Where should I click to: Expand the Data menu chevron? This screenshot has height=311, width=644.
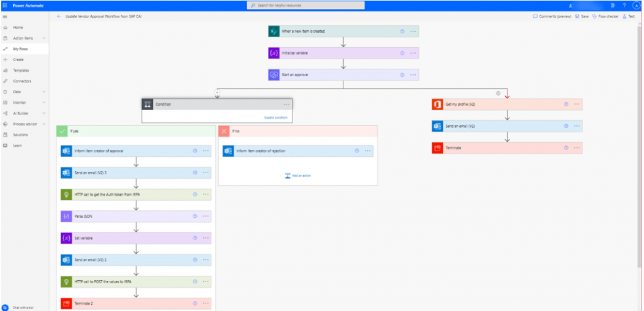pyautogui.click(x=44, y=92)
